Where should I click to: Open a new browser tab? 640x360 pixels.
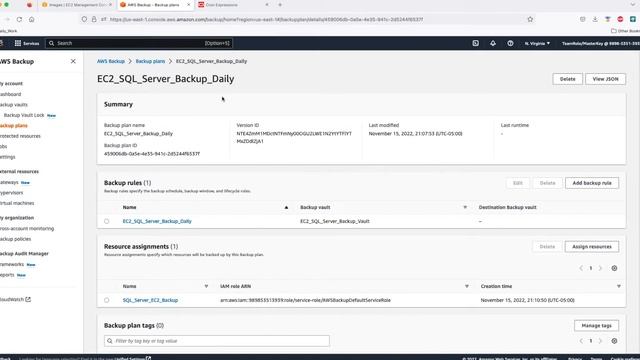[x=280, y=5]
